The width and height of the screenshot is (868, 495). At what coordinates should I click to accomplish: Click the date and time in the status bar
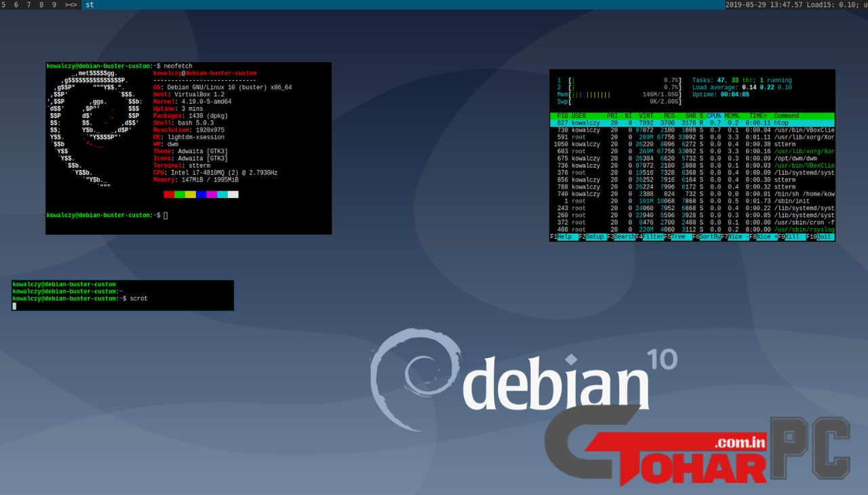(x=764, y=5)
